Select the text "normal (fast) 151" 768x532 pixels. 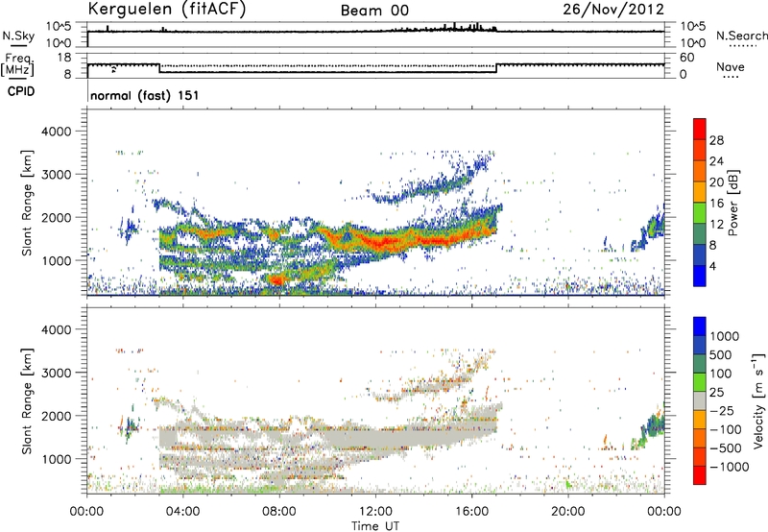click(x=145, y=95)
